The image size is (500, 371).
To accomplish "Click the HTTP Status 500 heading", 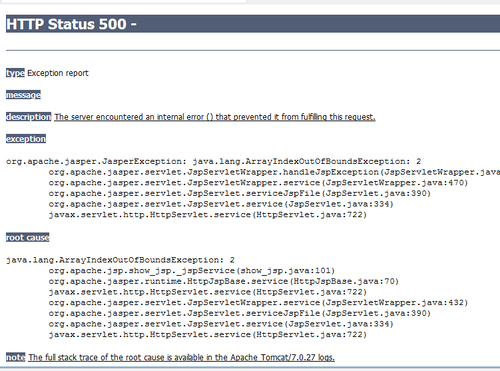I will tap(72, 24).
